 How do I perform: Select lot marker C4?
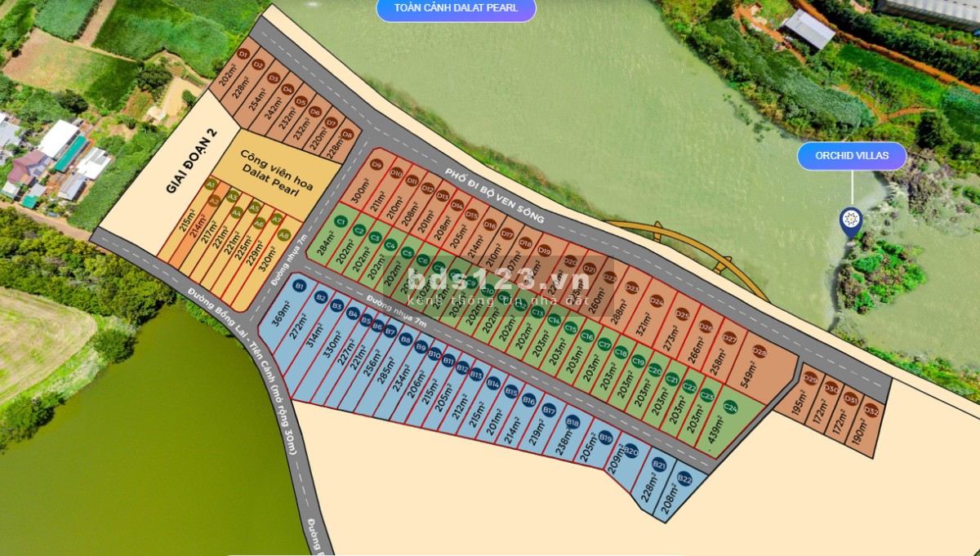tap(390, 245)
